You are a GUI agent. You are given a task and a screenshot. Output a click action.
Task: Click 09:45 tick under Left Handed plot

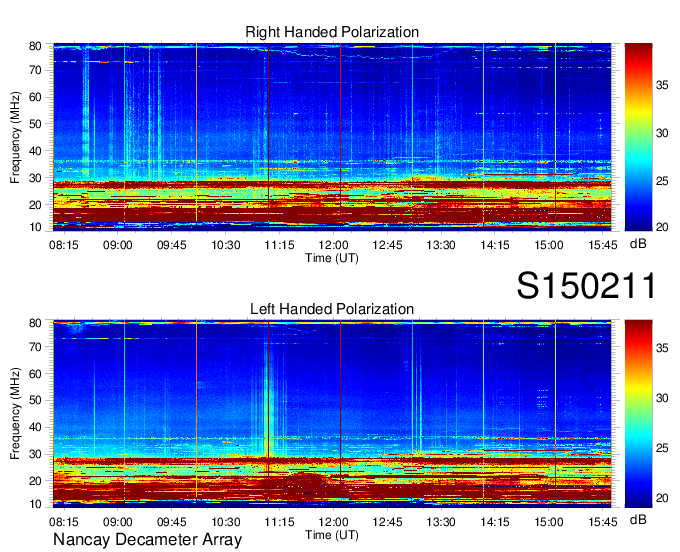171,522
